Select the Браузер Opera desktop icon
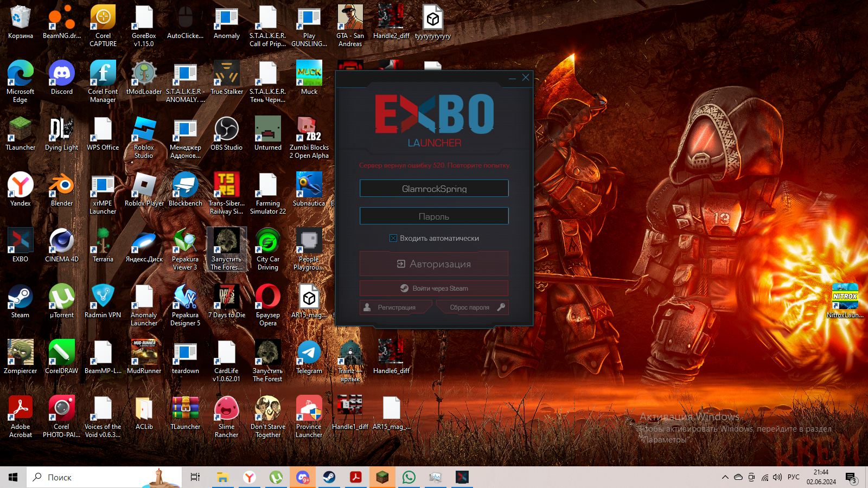The width and height of the screenshot is (868, 488). coord(268,305)
